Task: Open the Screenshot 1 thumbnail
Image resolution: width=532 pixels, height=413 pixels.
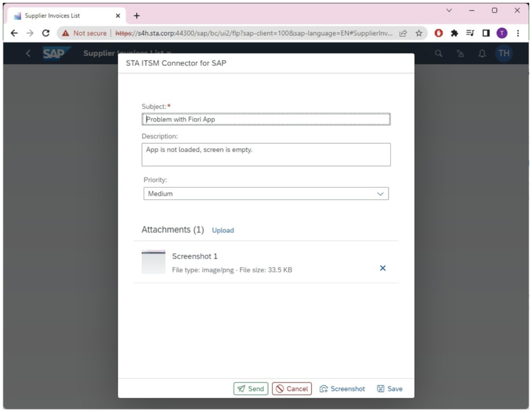Action: (153, 262)
